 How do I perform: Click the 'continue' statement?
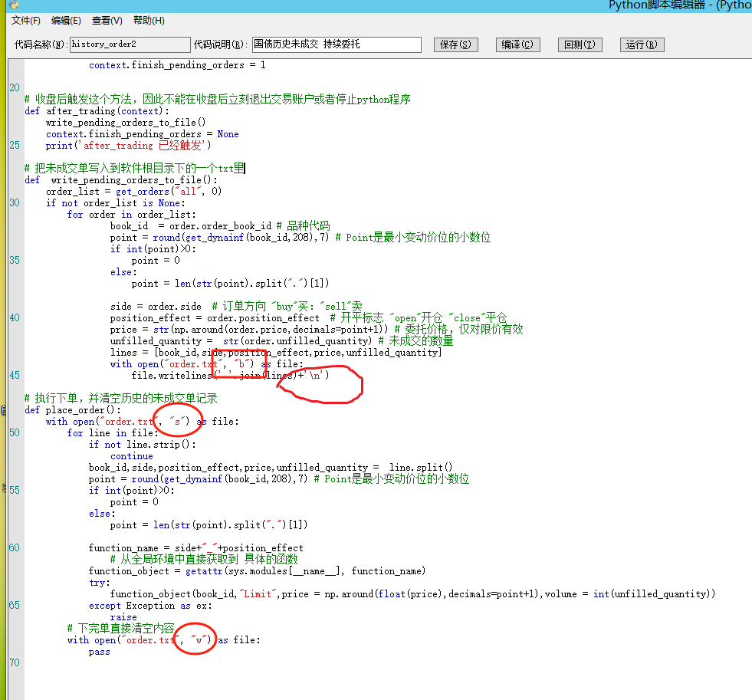pyautogui.click(x=132, y=456)
